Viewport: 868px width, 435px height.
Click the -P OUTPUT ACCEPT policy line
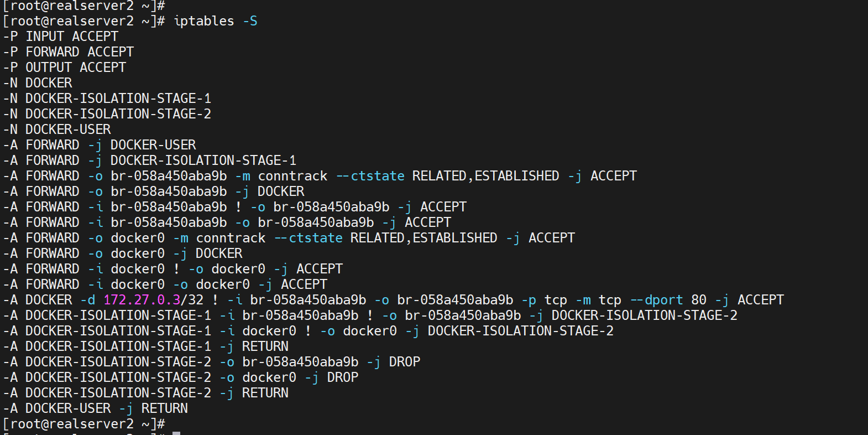point(65,68)
